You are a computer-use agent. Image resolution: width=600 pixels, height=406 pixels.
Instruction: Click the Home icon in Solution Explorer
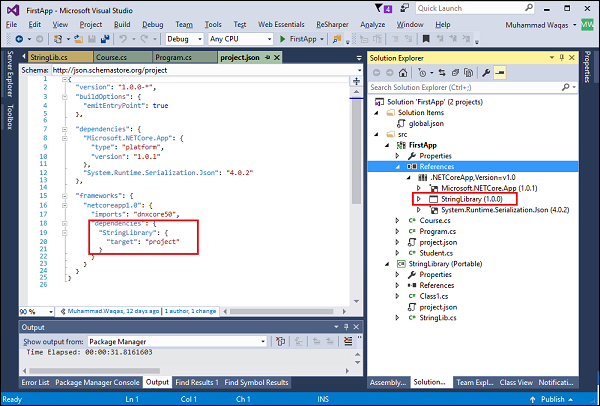tap(403, 73)
